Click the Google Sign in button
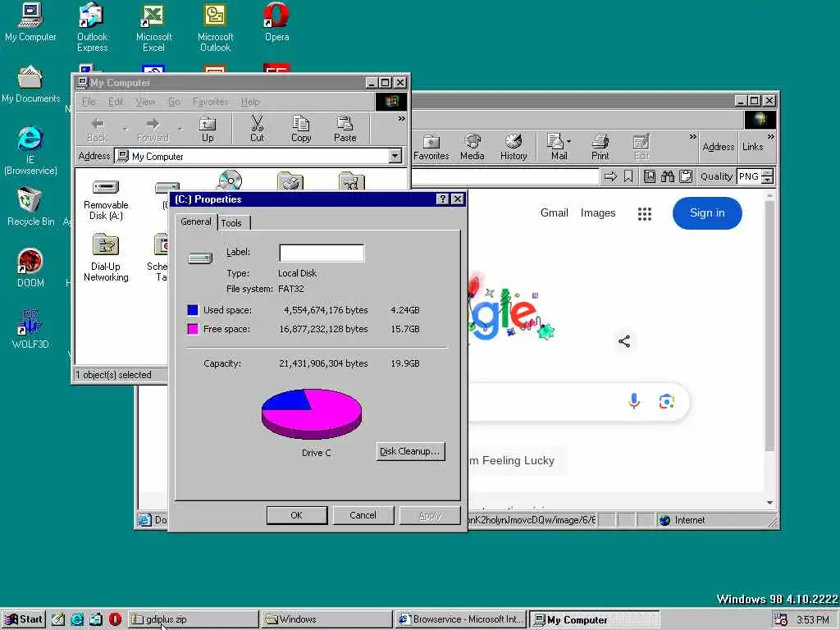Image resolution: width=840 pixels, height=630 pixels. tap(707, 213)
